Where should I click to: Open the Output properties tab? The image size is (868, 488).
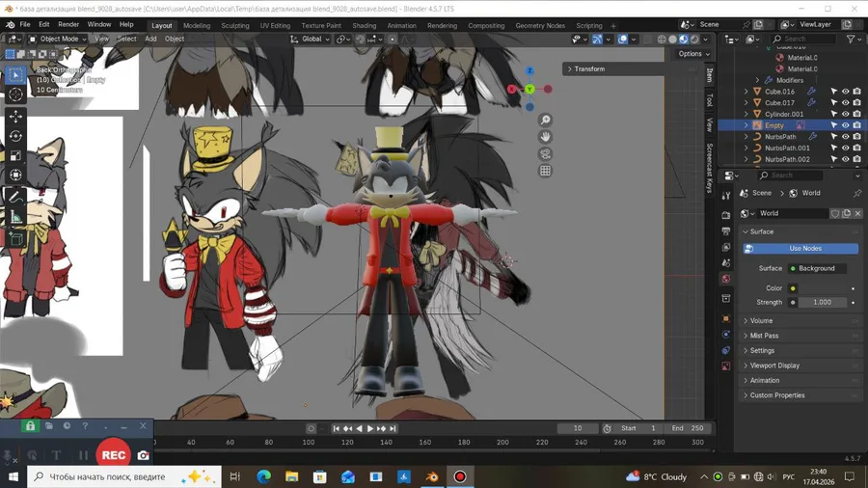(x=725, y=231)
